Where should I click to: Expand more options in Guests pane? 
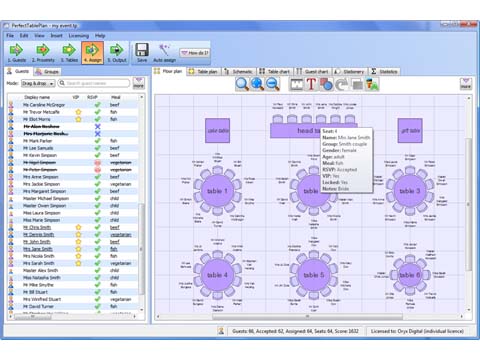click(138, 83)
